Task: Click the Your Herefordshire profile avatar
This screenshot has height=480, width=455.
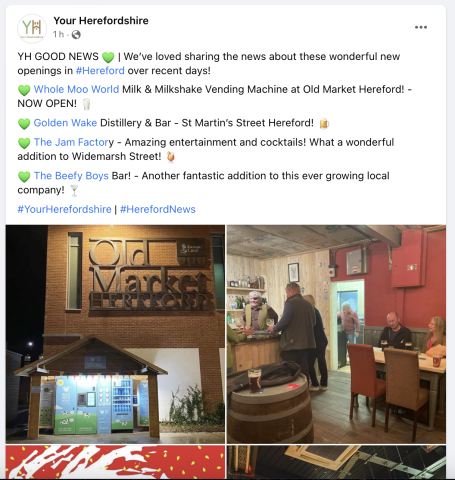Action: tap(32, 29)
